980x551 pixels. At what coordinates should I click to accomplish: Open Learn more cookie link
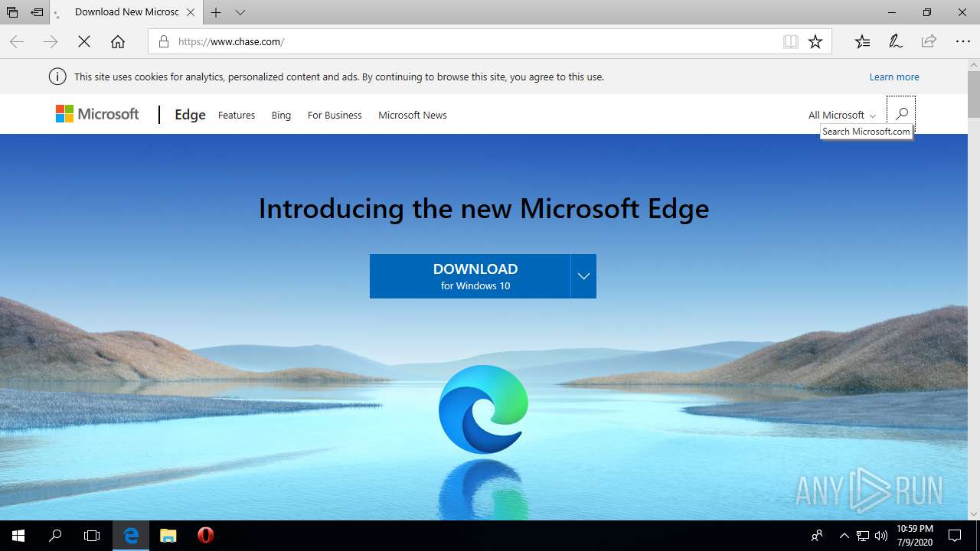pyautogui.click(x=894, y=77)
